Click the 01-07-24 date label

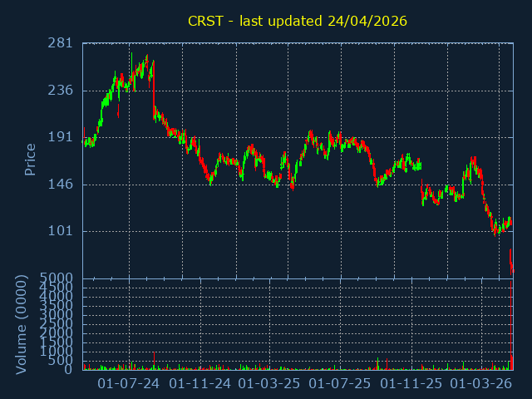pos(129,384)
